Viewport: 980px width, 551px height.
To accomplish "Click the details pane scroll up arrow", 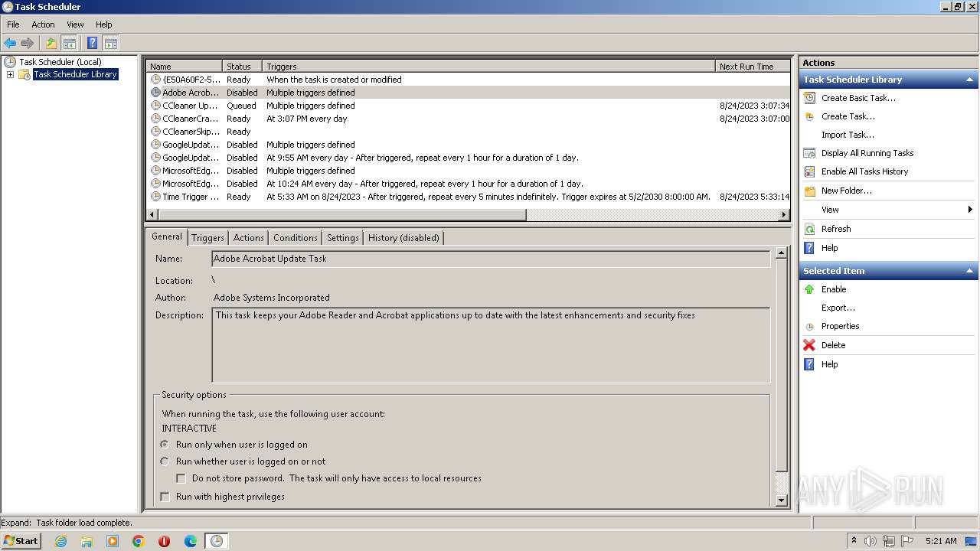I will tap(781, 253).
